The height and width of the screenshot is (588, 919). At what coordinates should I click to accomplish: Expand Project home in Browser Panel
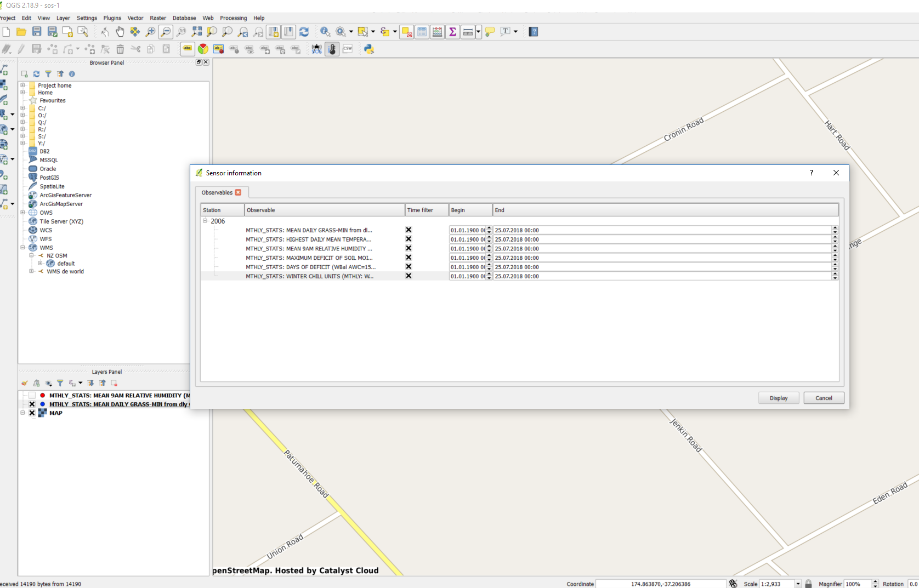coord(22,85)
